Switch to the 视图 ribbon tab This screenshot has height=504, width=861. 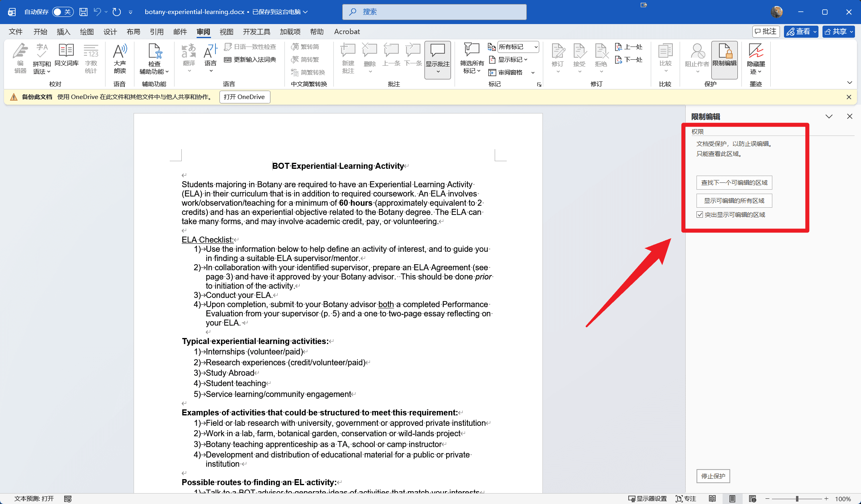[x=226, y=32]
